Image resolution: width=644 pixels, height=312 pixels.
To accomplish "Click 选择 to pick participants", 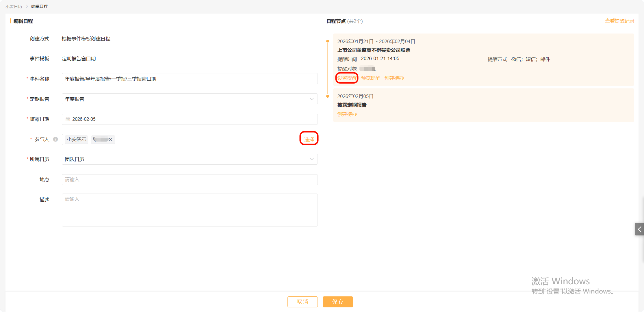I will coord(309,139).
